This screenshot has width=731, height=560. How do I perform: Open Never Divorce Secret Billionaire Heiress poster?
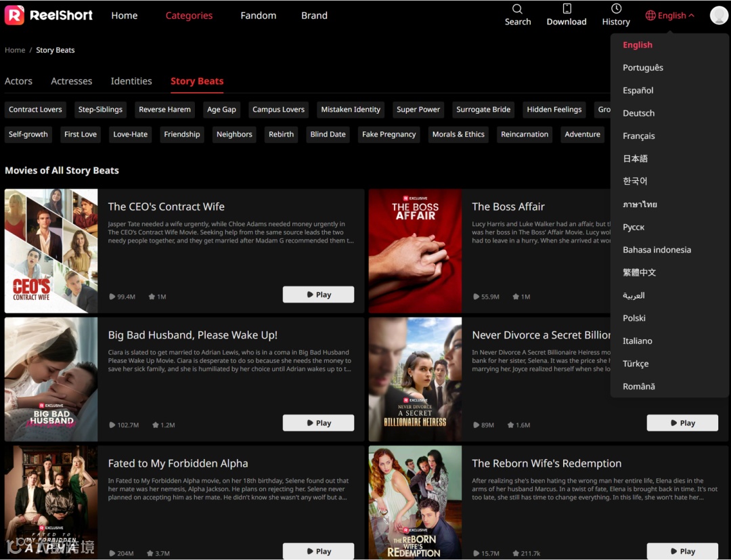[x=416, y=379]
